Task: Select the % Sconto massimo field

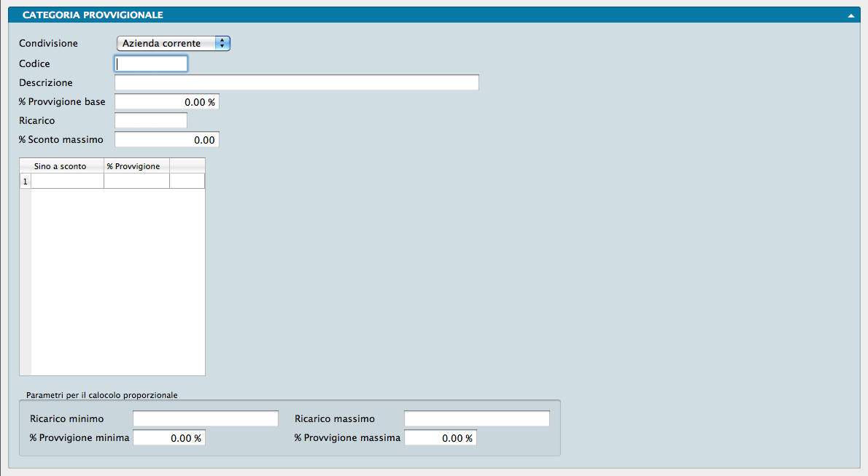Action: [x=166, y=139]
